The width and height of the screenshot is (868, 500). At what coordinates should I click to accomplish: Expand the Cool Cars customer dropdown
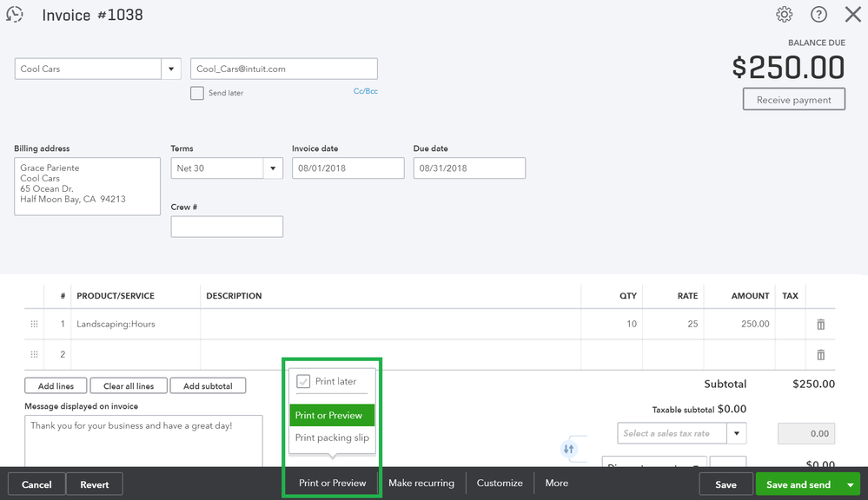coord(171,69)
